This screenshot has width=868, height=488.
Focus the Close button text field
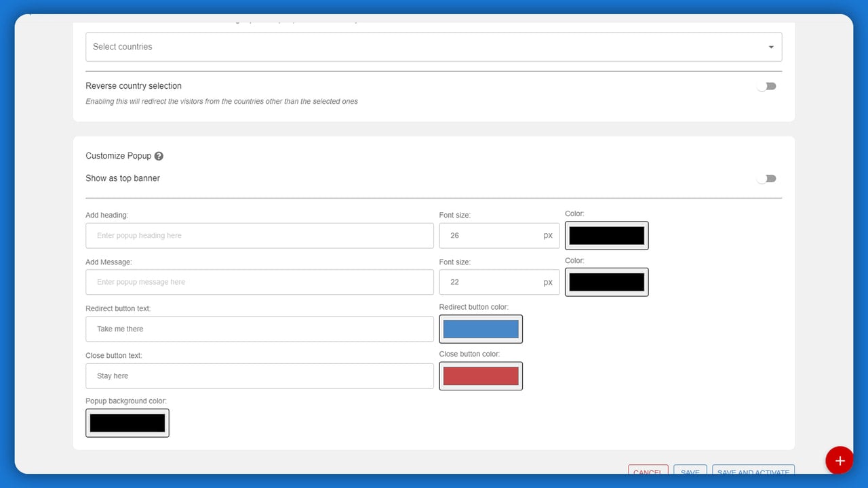(x=260, y=375)
